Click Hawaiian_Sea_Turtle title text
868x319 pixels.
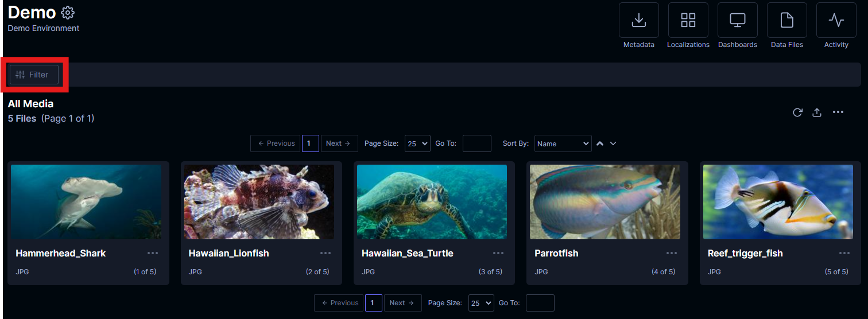[x=408, y=253]
